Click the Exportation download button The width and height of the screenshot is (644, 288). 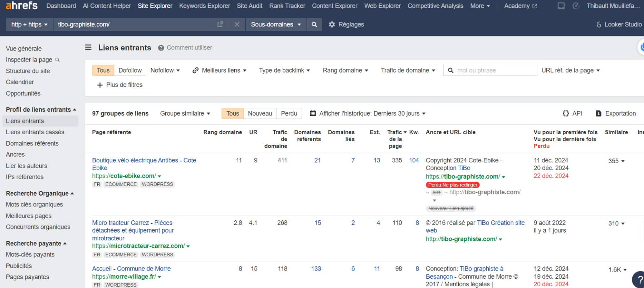(615, 113)
